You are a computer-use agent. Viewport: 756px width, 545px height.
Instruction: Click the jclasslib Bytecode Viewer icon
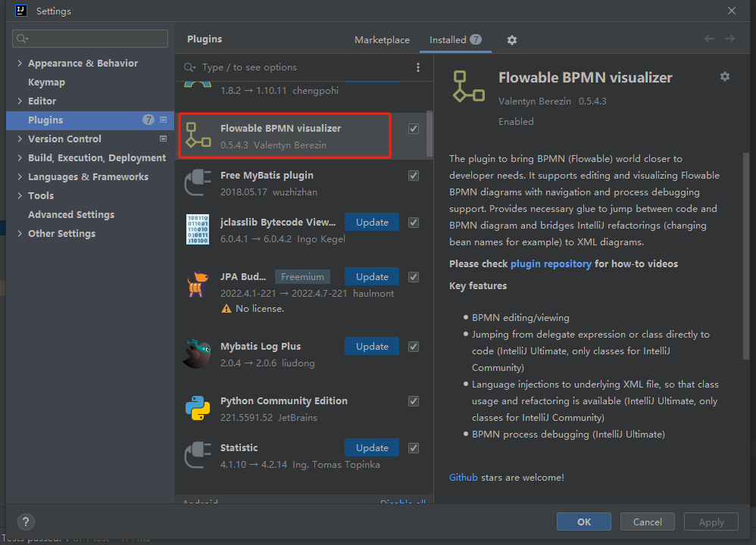pos(198,229)
